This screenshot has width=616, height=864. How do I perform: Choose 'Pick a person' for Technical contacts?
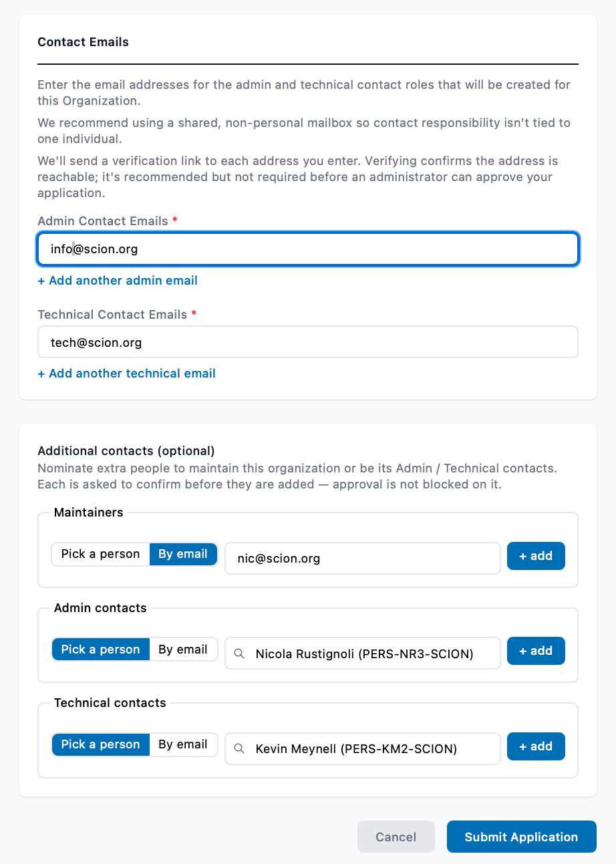(x=100, y=744)
